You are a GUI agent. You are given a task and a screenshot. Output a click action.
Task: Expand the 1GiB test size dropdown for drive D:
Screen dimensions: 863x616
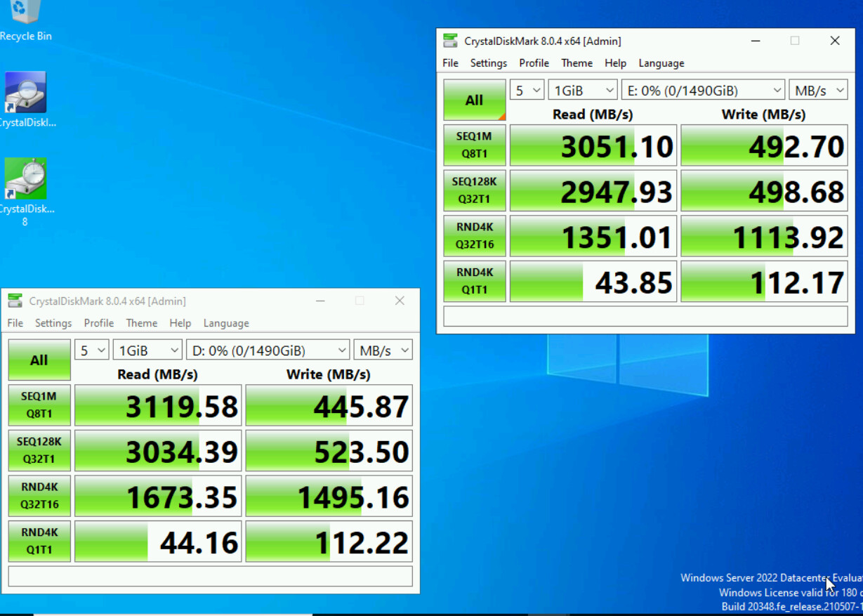click(x=147, y=349)
